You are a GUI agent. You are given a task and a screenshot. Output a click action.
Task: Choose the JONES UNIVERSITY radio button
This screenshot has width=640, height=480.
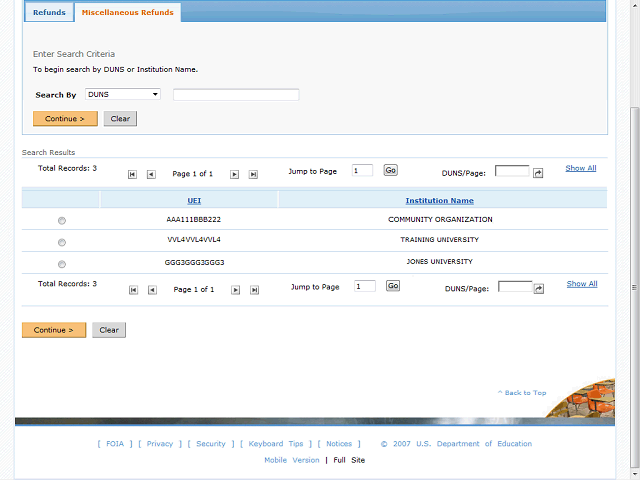click(x=62, y=264)
